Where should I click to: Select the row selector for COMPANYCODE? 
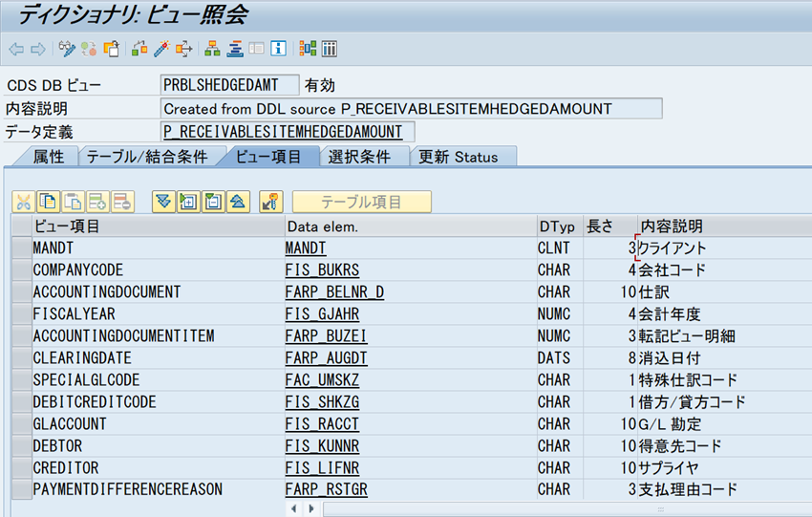[22, 269]
